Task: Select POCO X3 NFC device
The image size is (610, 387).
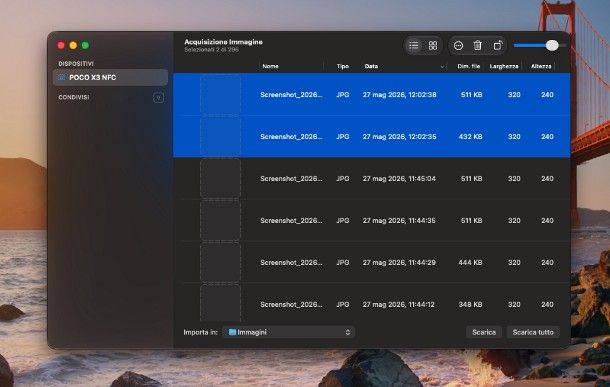Action: pyautogui.click(x=110, y=77)
